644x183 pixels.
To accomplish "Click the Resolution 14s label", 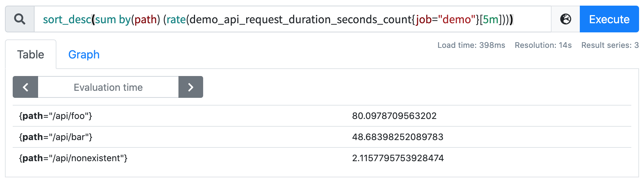I will tap(543, 45).
